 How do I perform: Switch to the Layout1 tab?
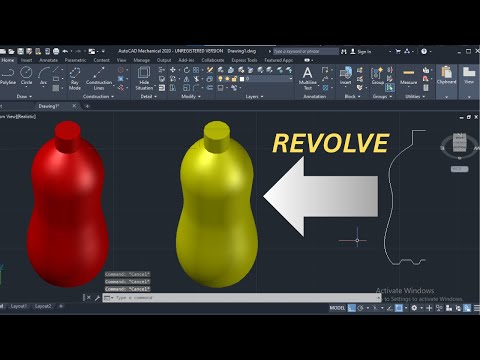tap(18, 306)
